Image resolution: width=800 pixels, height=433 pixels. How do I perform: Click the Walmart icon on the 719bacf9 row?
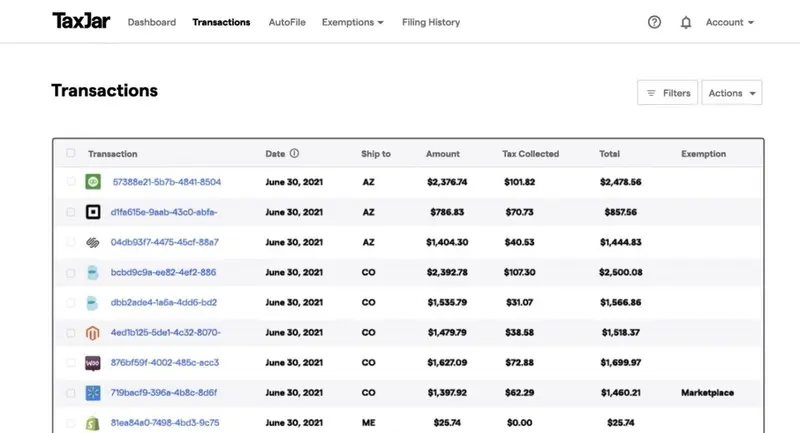point(93,392)
